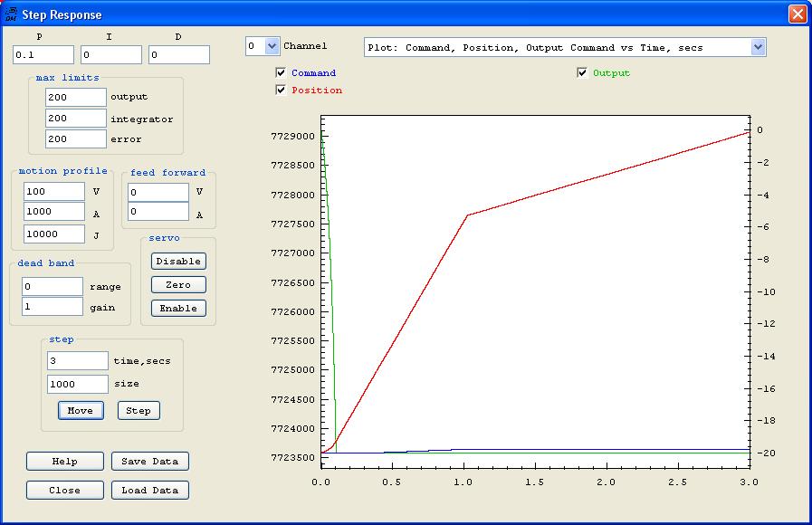Click the Move button
The image size is (812, 525).
(x=80, y=410)
